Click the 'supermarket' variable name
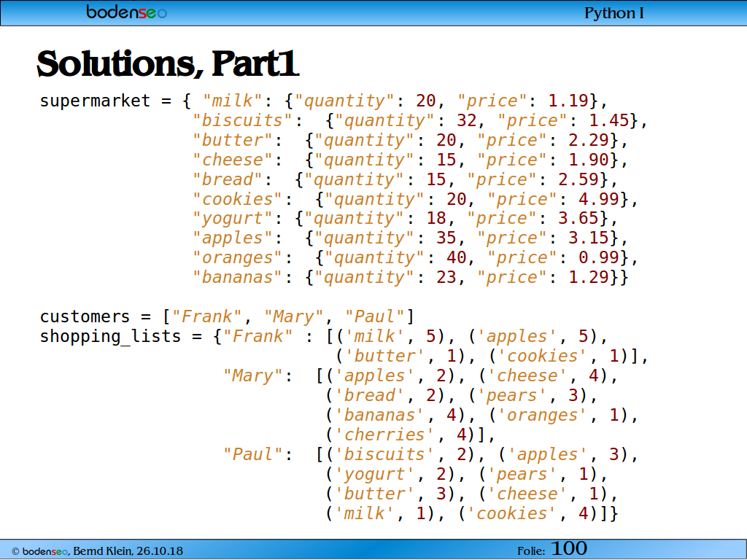Image resolution: width=747 pixels, height=560 pixels. pos(95,101)
